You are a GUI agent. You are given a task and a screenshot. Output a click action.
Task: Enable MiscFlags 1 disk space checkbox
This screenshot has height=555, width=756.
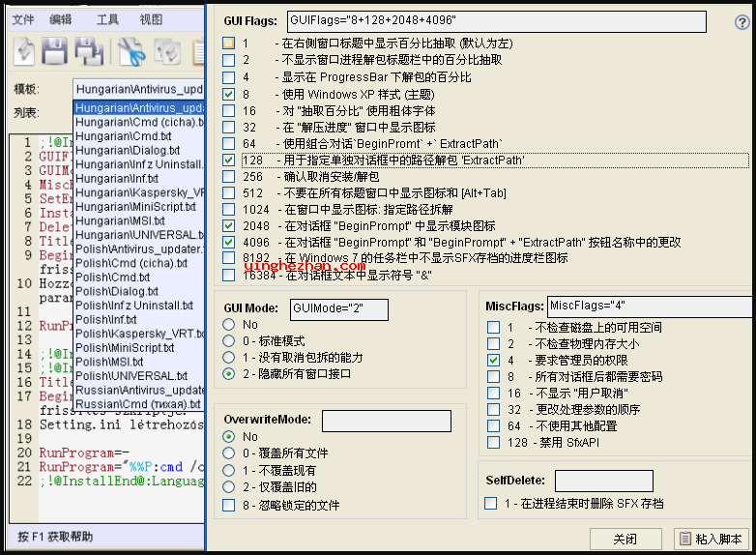pyautogui.click(x=493, y=328)
